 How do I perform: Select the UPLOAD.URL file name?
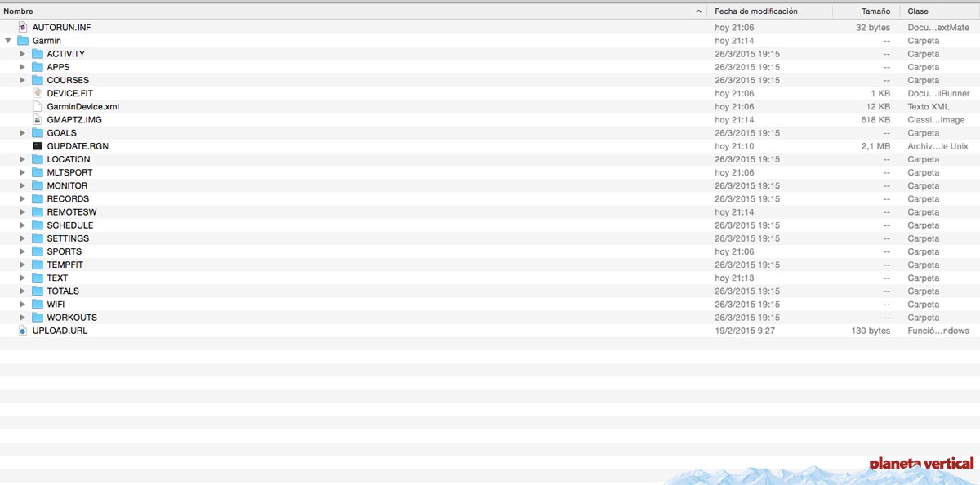60,331
